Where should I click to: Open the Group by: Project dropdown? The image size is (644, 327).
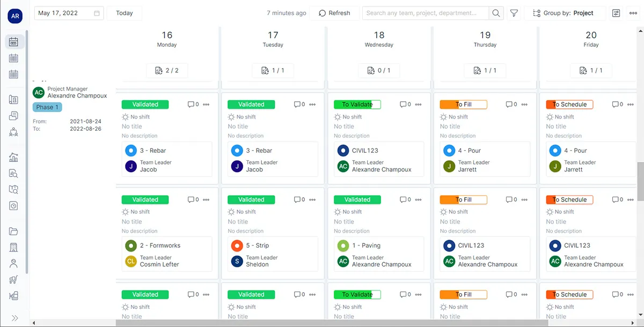tap(565, 13)
